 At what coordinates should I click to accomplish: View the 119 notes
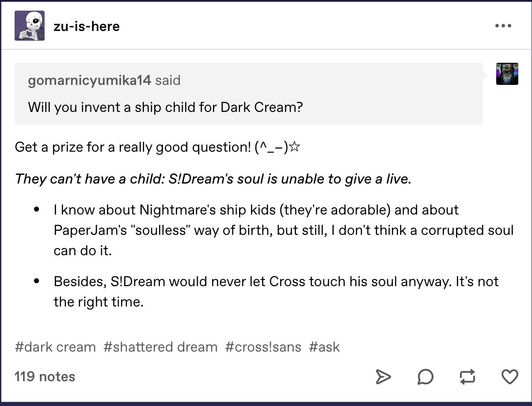click(45, 377)
